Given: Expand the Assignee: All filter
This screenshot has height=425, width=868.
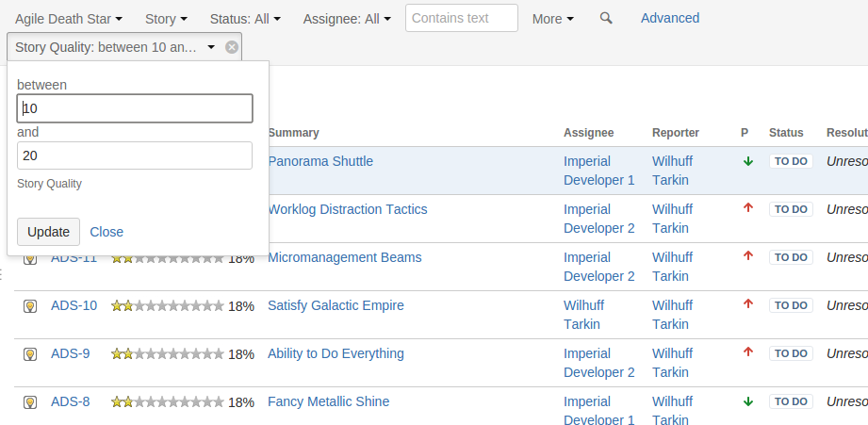Looking at the screenshot, I should click(347, 19).
